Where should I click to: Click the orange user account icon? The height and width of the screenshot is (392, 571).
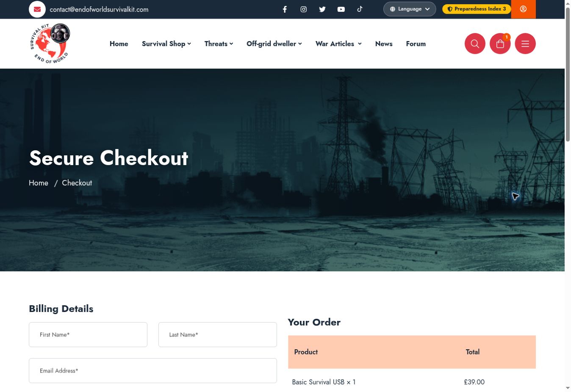pos(524,9)
